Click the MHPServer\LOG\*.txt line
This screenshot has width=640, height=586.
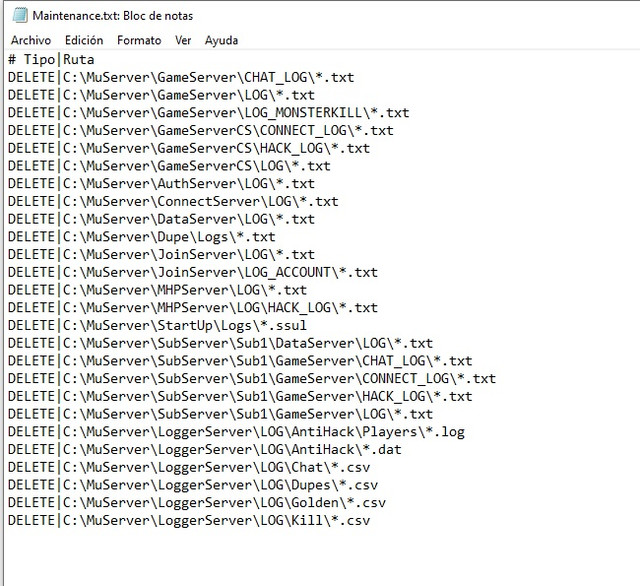click(157, 290)
